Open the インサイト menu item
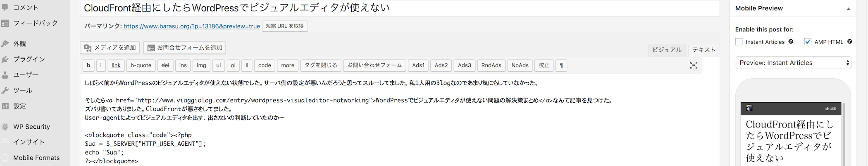868x166 pixels. [29, 142]
